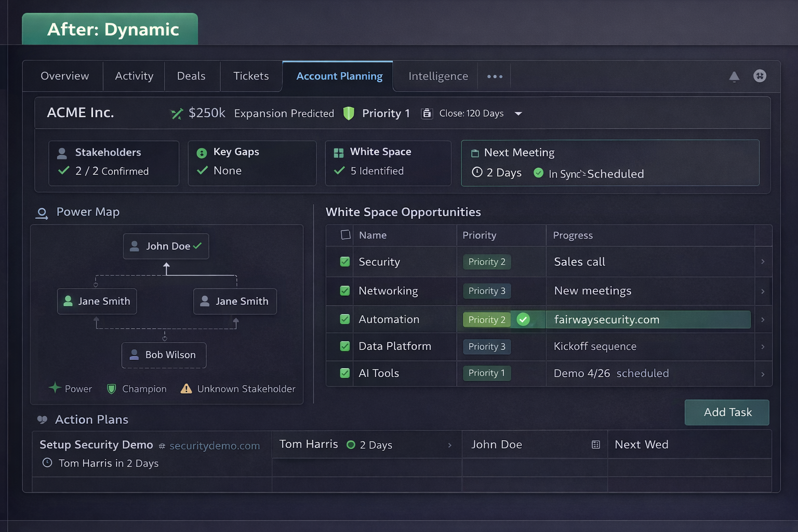798x532 pixels.
Task: Toggle the AI Tools row checkbox
Action: point(345,373)
